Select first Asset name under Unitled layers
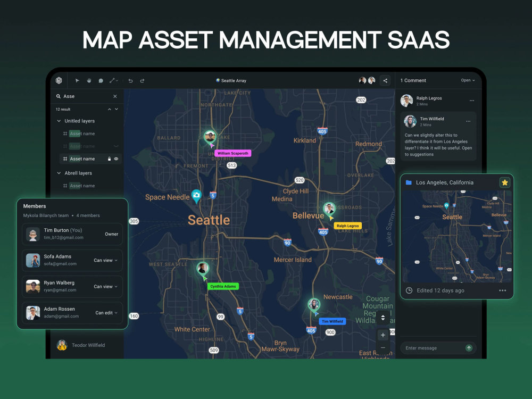 (82, 134)
